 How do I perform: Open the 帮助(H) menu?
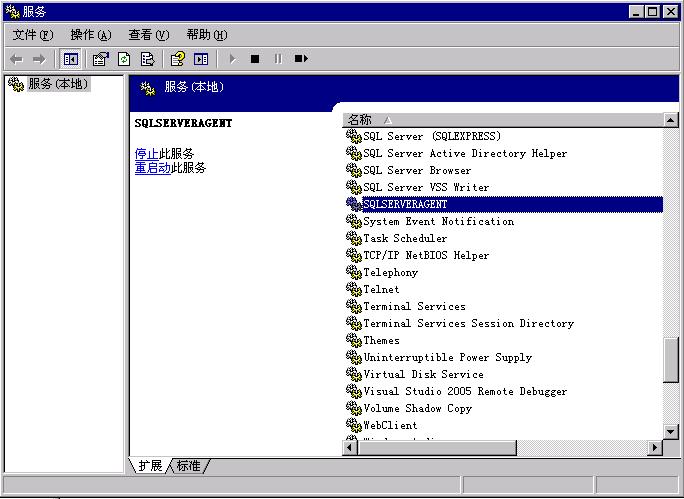[207, 35]
